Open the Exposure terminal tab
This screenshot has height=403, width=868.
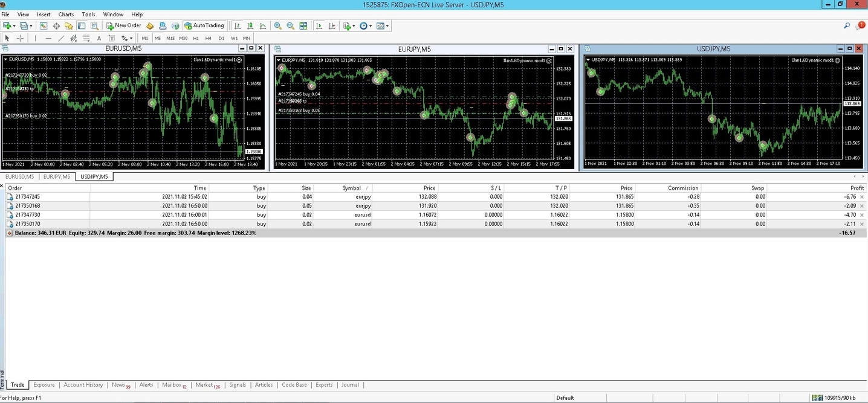coord(44,385)
